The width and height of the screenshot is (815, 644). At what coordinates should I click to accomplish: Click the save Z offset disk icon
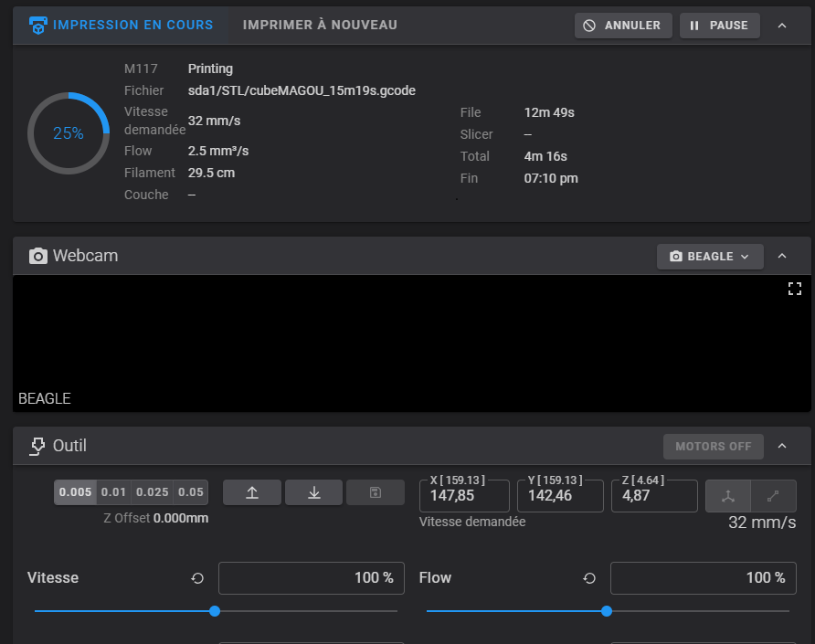pyautogui.click(x=375, y=492)
